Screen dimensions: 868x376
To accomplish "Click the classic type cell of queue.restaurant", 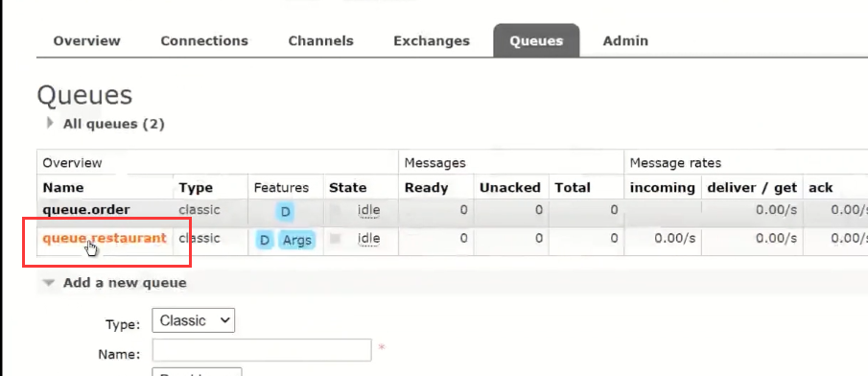I will pos(199,238).
